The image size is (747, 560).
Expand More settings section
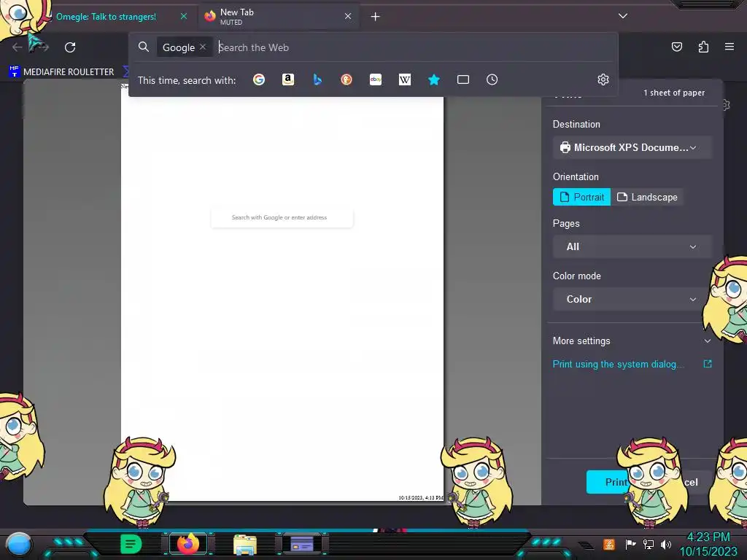click(x=632, y=341)
